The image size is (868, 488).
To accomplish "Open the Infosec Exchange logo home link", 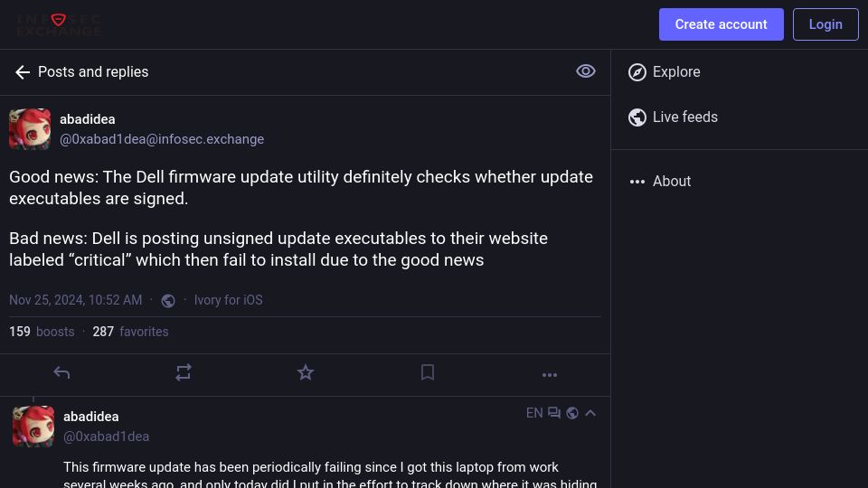I will click(x=59, y=24).
